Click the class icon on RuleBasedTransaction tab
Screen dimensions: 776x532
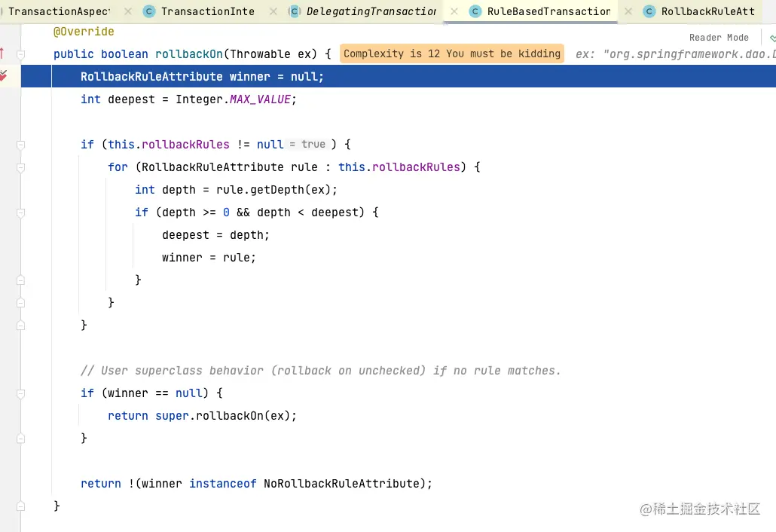pos(475,11)
